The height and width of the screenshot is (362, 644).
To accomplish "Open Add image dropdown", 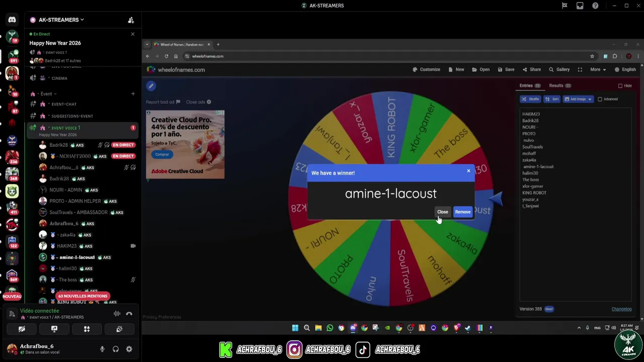I will (x=579, y=99).
